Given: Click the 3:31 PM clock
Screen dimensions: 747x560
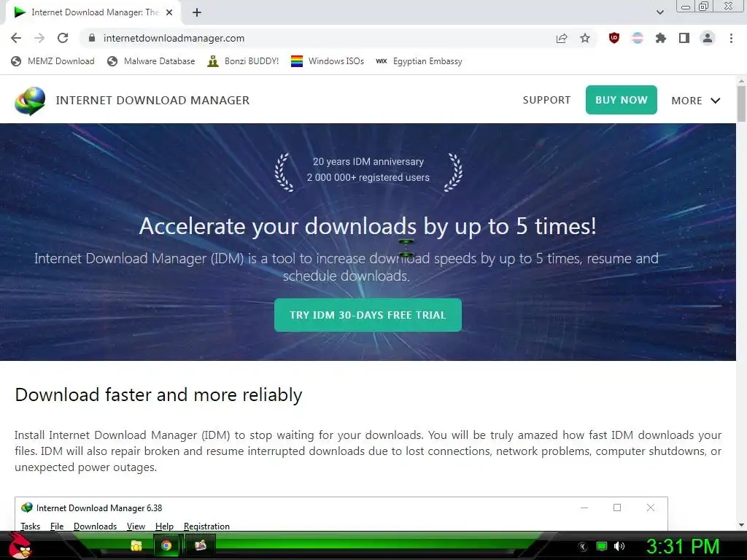Looking at the screenshot, I should click(683, 546).
